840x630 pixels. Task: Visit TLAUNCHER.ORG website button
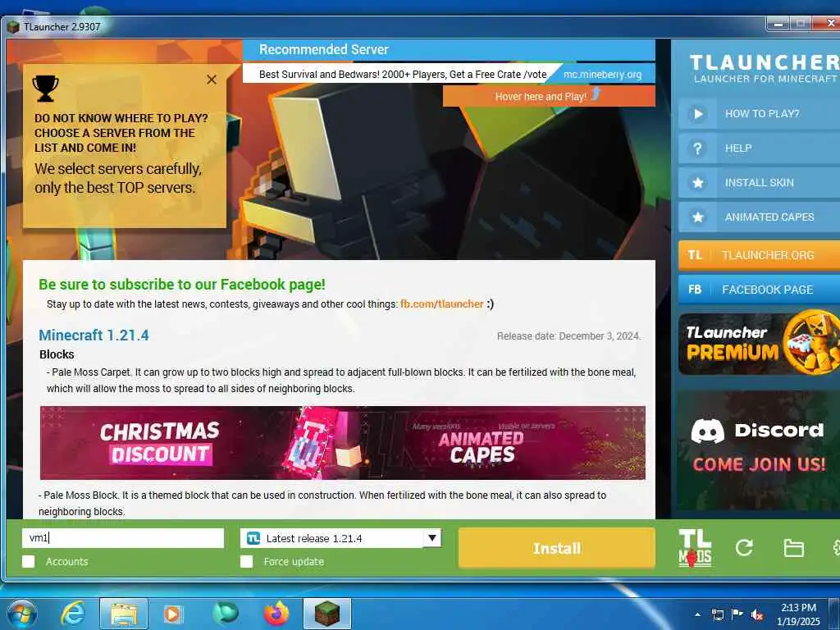(x=759, y=255)
